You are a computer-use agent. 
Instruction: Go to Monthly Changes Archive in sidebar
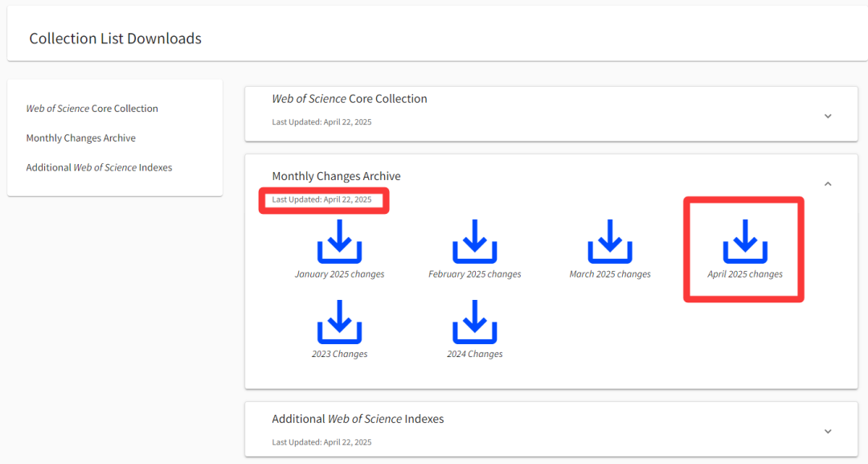click(x=81, y=138)
